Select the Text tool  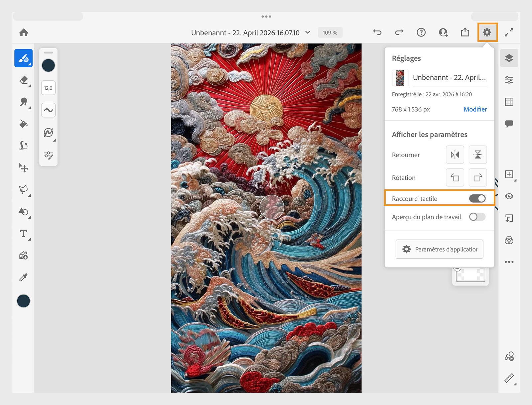[x=24, y=233]
